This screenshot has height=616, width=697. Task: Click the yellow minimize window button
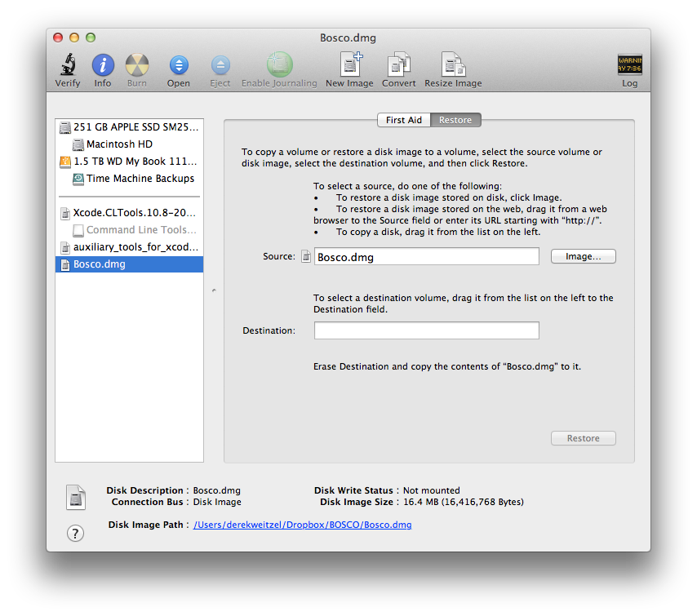[x=74, y=38]
